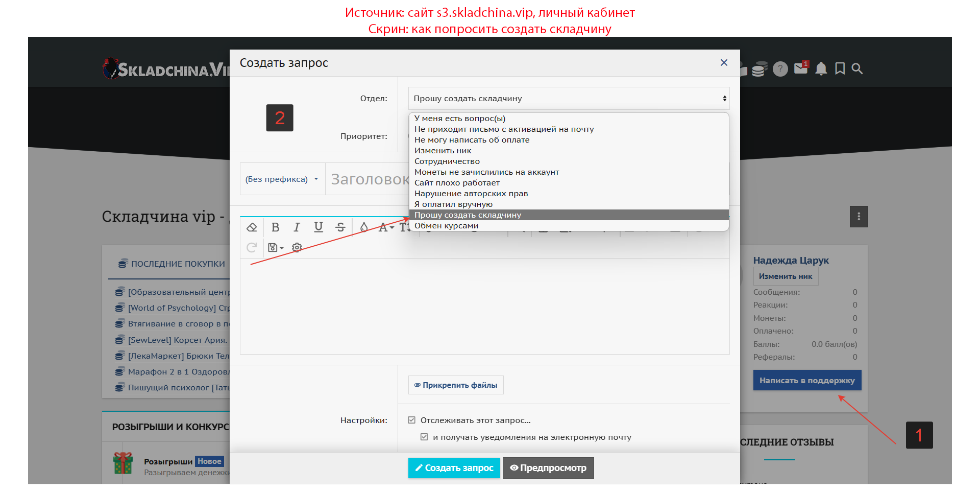This screenshot has height=492, width=980.
Task: Select Не приходит письмо с активацией на почту
Action: (569, 129)
